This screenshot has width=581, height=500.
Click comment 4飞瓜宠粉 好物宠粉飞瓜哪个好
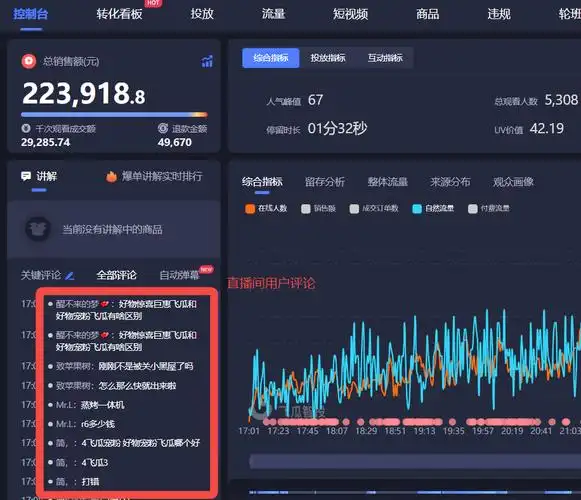coord(141,443)
